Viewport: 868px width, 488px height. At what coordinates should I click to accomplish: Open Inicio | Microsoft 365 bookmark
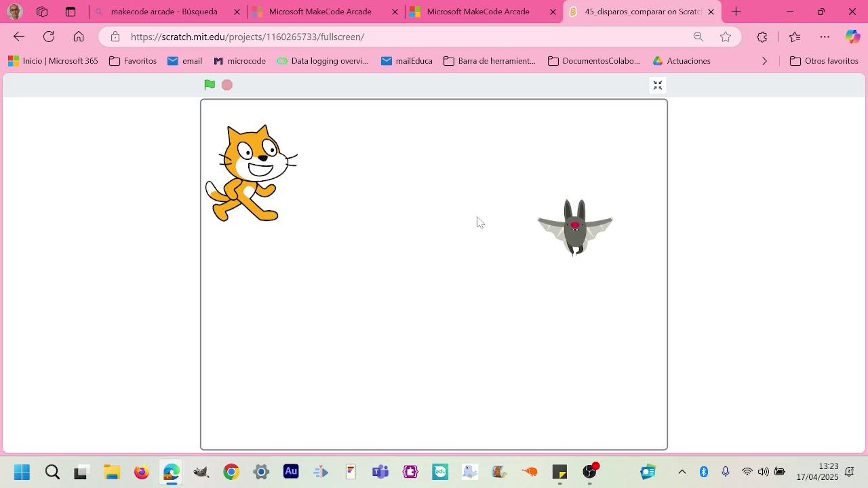click(53, 61)
